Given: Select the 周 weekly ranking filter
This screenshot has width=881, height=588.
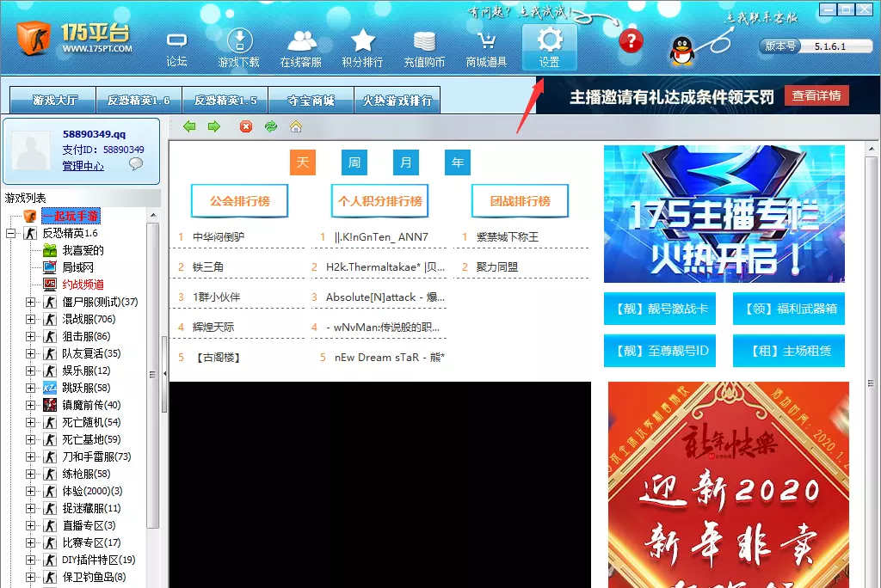Looking at the screenshot, I should click(x=354, y=162).
